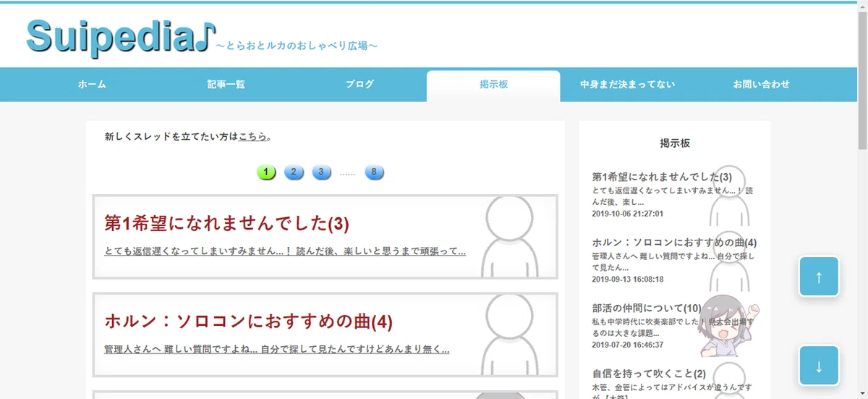Jump to pagination page 8
The image size is (868, 399).
pos(374,172)
